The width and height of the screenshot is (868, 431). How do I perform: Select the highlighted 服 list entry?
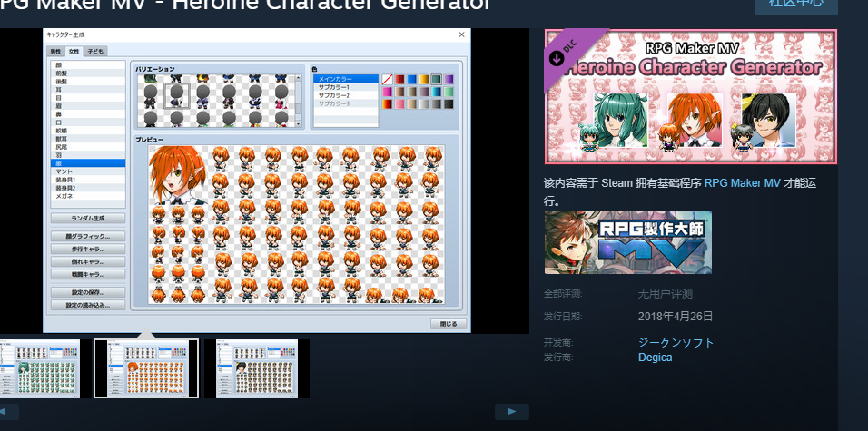coord(88,163)
